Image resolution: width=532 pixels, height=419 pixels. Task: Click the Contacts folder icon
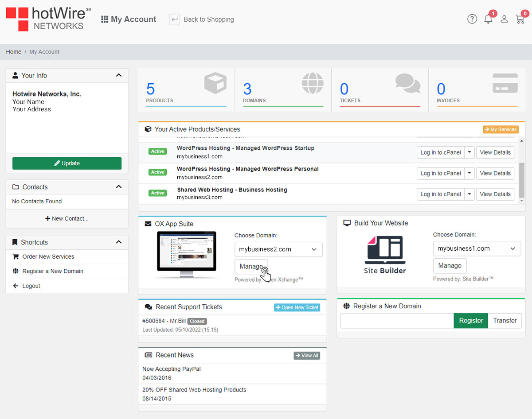pos(16,187)
